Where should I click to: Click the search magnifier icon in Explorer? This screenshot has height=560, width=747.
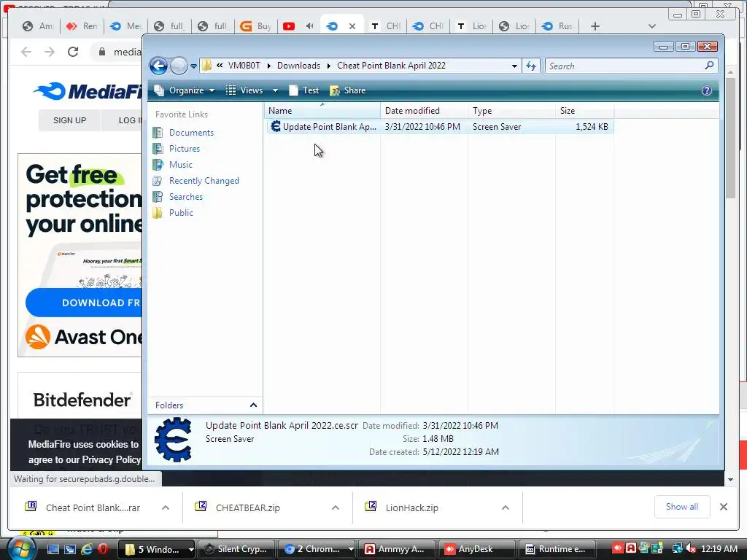click(709, 65)
